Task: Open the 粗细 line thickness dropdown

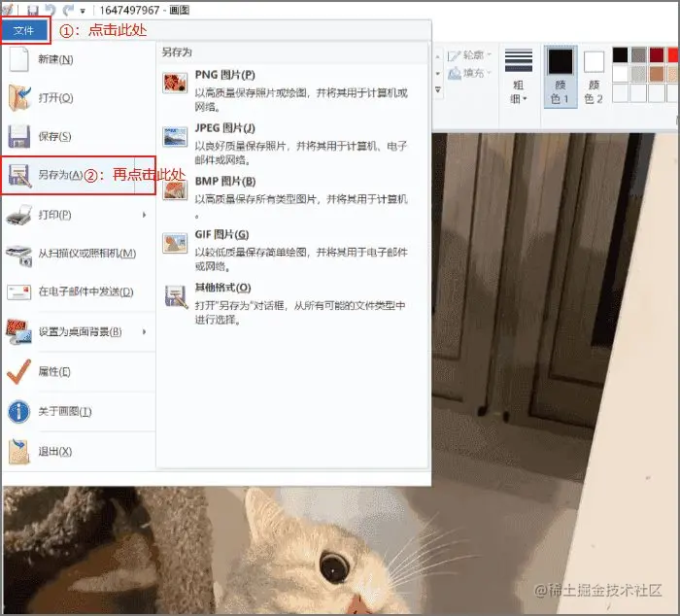Action: [518, 76]
